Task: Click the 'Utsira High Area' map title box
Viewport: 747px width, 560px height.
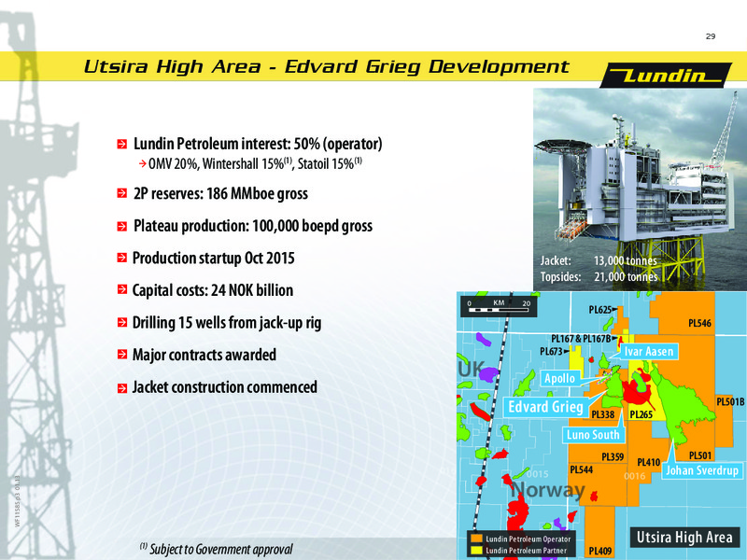Action: coord(684,538)
